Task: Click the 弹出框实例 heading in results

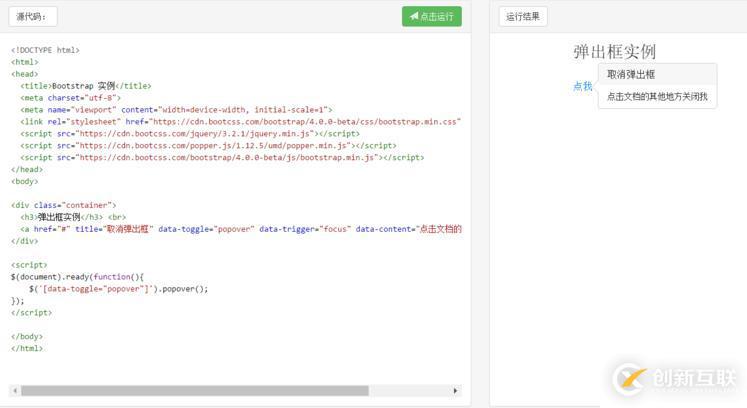Action: tap(614, 51)
